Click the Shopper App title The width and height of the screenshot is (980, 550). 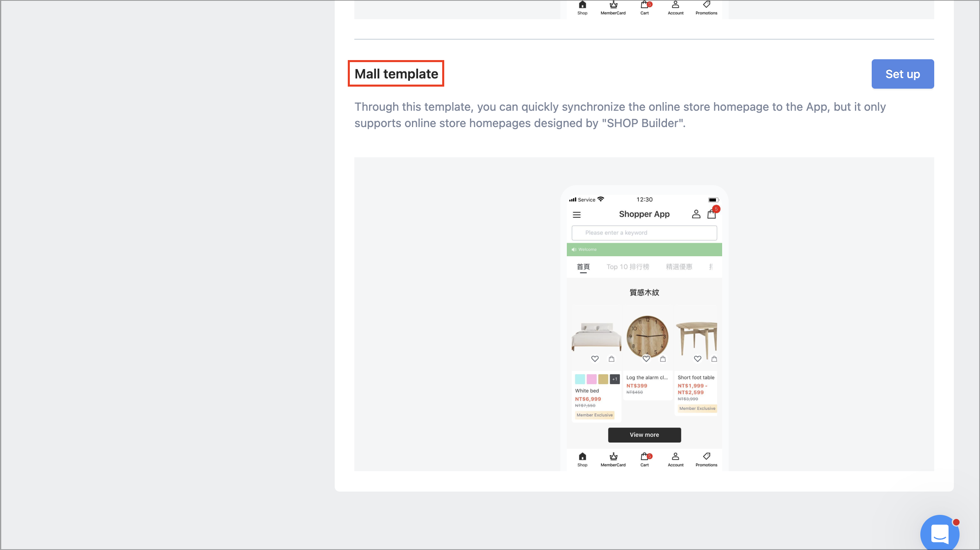(x=644, y=214)
